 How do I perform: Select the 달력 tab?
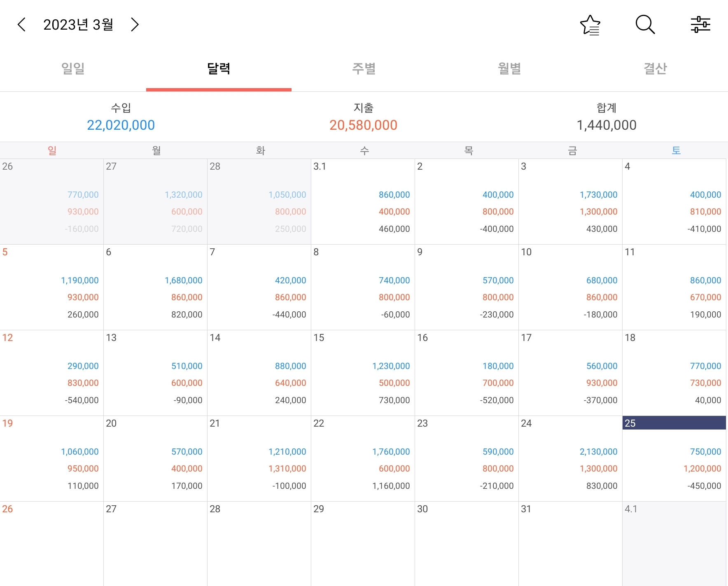219,68
